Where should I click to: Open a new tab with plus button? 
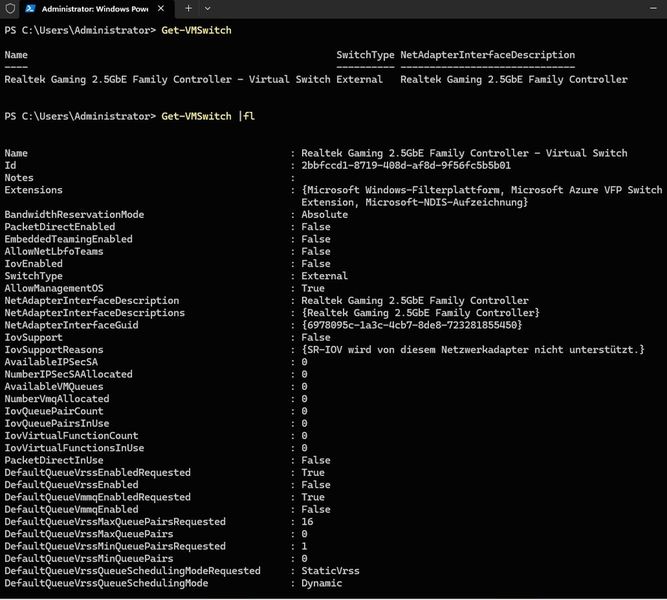188,9
